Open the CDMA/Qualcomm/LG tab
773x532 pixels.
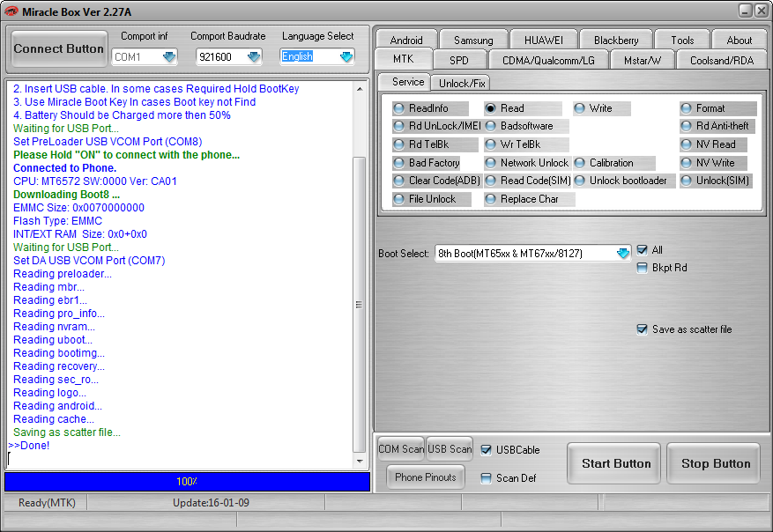[548, 60]
